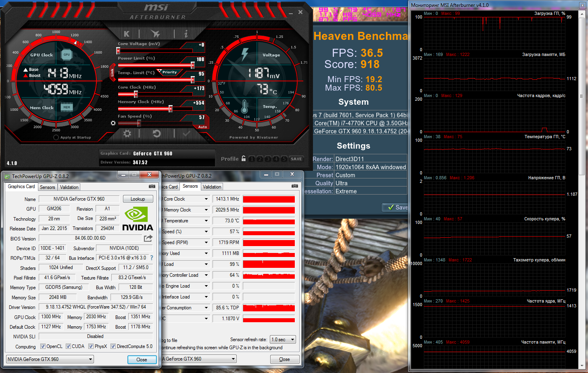
Task: Open the Speed (RPM) sensor dropdown arrow
Action: [x=206, y=242]
